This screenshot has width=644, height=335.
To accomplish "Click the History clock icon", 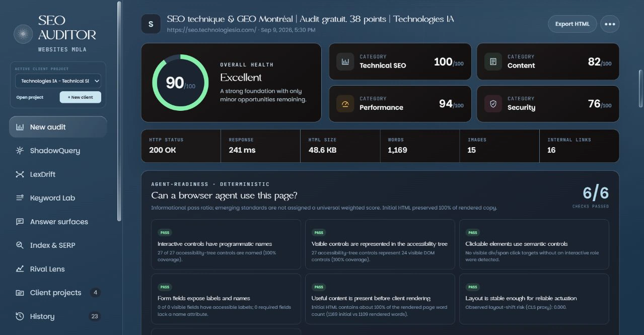I will pos(20,316).
